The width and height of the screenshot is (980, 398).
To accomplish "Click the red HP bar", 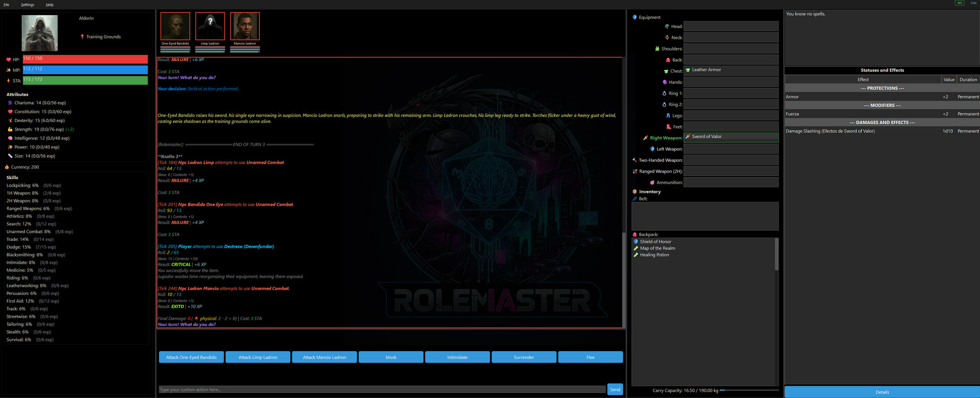I will (x=85, y=59).
